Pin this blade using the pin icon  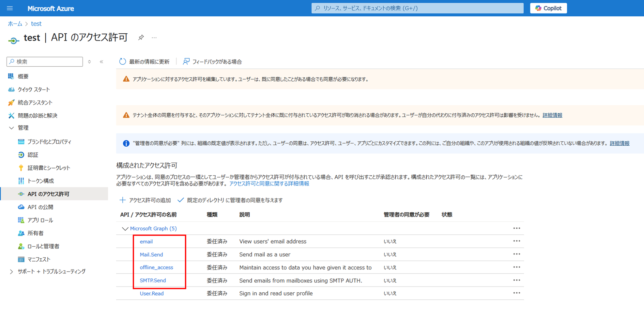tap(141, 38)
